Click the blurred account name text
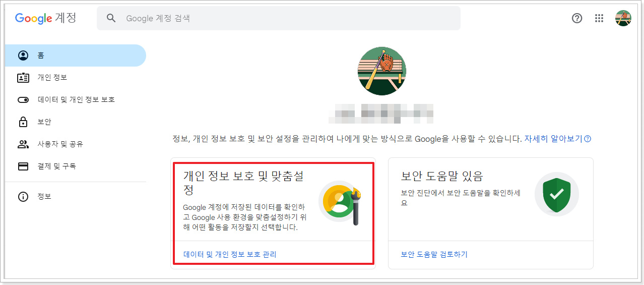Image resolution: width=644 pixels, height=285 pixels. [381, 114]
